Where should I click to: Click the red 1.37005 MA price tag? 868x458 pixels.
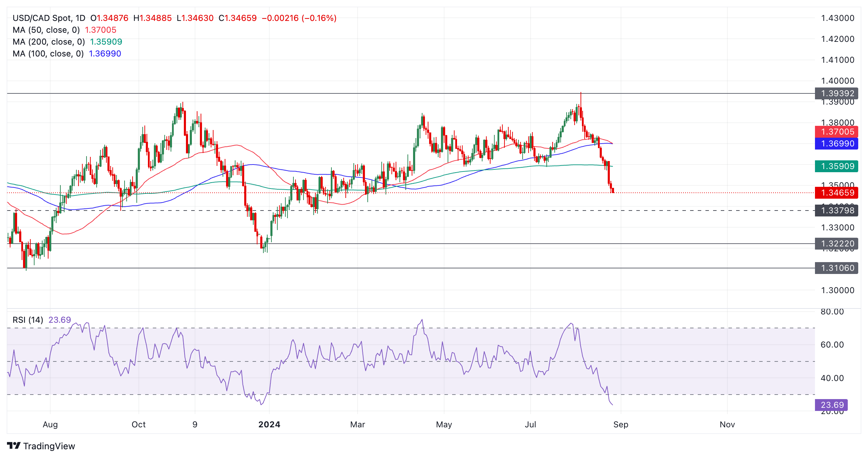click(836, 132)
